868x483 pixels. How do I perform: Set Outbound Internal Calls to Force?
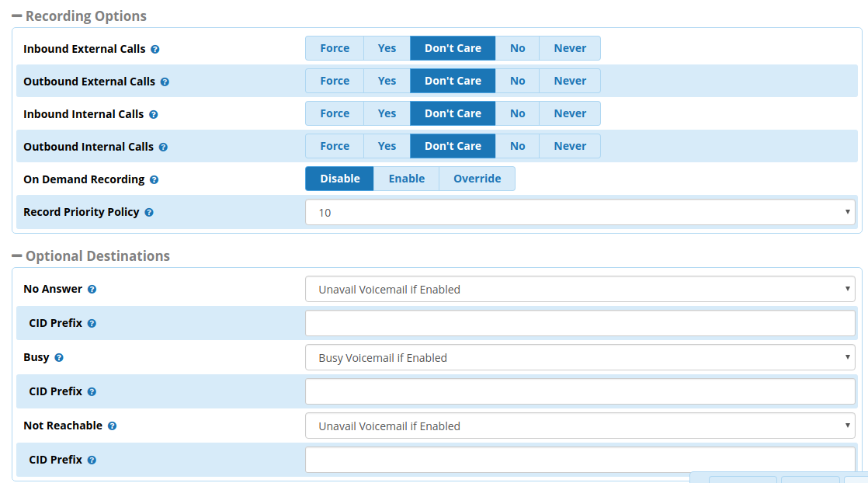pos(335,146)
